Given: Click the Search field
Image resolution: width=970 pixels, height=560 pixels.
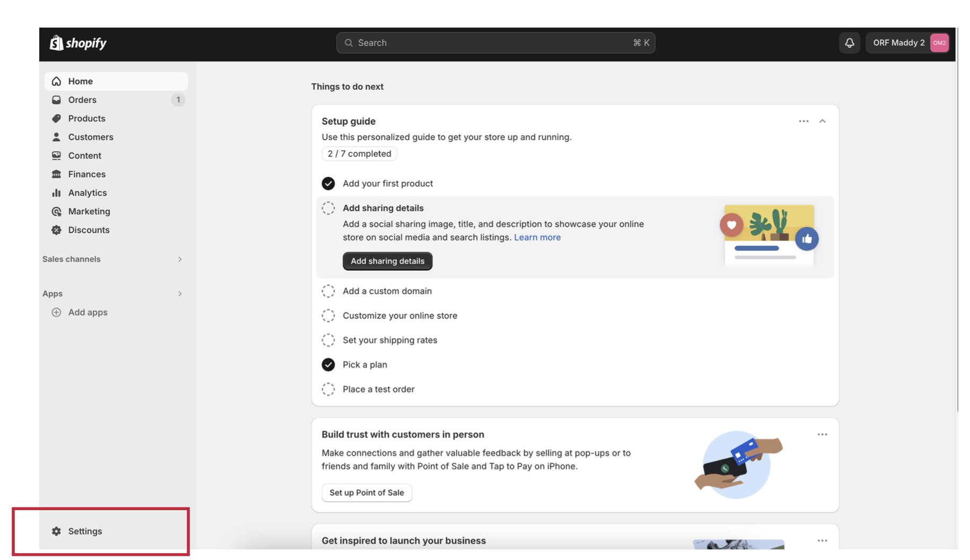Looking at the screenshot, I should pos(496,43).
